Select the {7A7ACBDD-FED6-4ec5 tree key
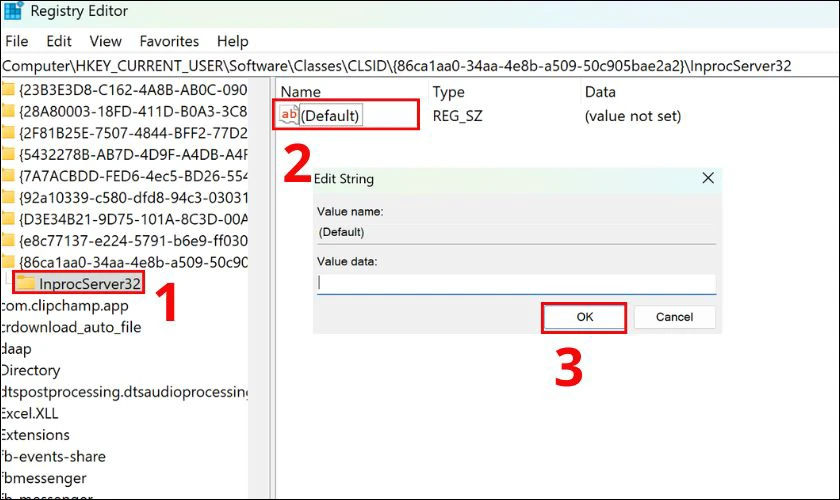Viewport: 840px width, 500px height. click(x=133, y=176)
